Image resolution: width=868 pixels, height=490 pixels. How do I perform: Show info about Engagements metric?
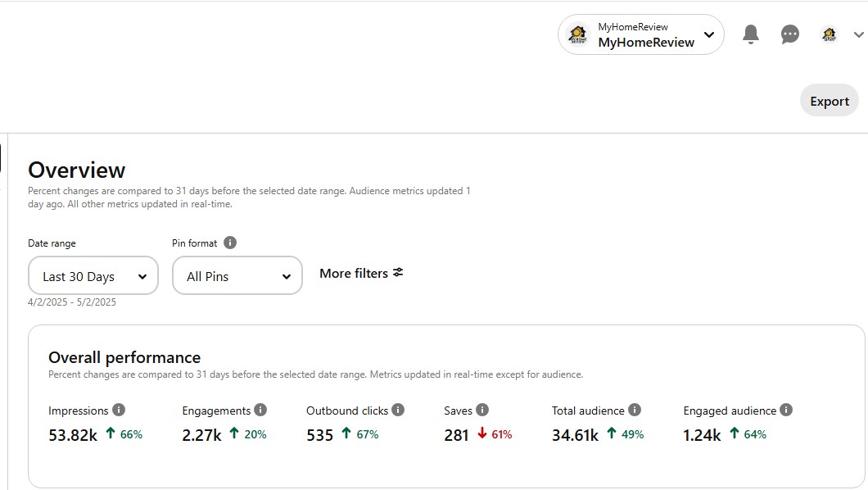point(260,410)
